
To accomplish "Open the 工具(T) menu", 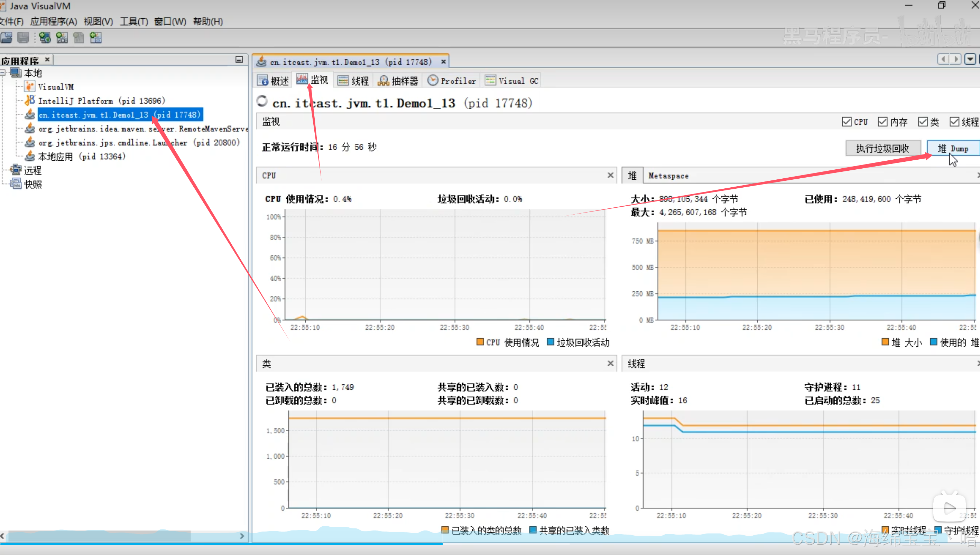I will [134, 21].
